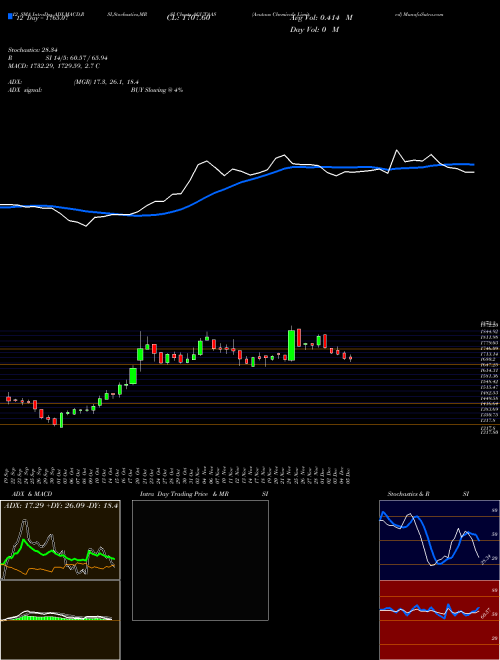Image resolution: width=500 pixels, height=660 pixels.
Task: Open the ADX indicator chart panel
Action: coord(60,540)
